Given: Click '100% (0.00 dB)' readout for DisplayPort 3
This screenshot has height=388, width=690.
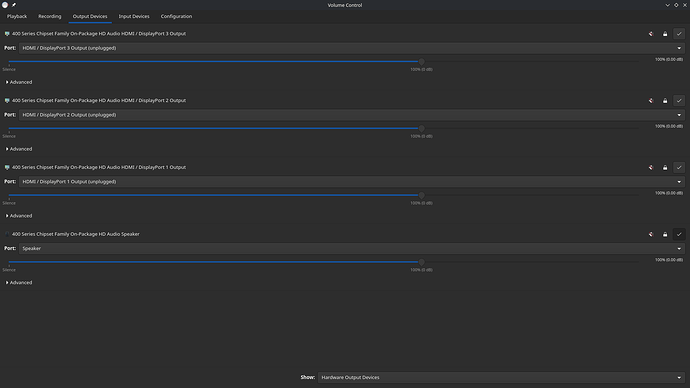Looking at the screenshot, I should (669, 59).
